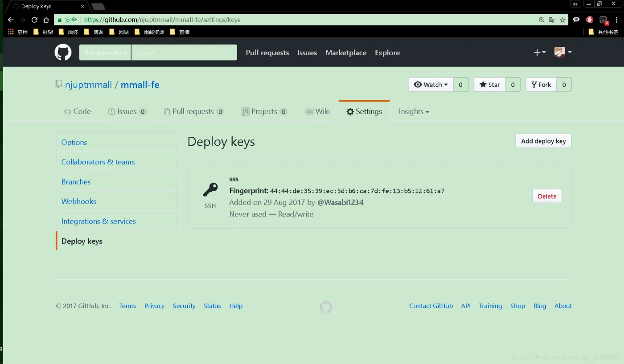This screenshot has height=364, width=624.
Task: Click the zoom magnifier icon in address bar
Action: pos(542,20)
